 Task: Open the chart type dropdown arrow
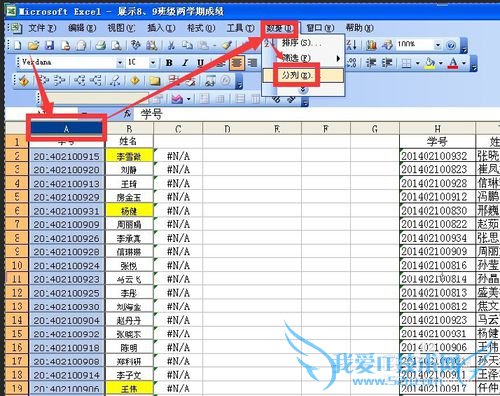(x=189, y=99)
